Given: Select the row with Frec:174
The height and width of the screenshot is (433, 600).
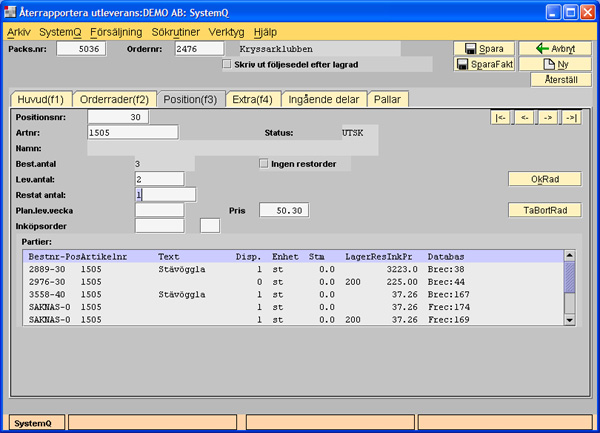Looking at the screenshot, I should coord(293,307).
